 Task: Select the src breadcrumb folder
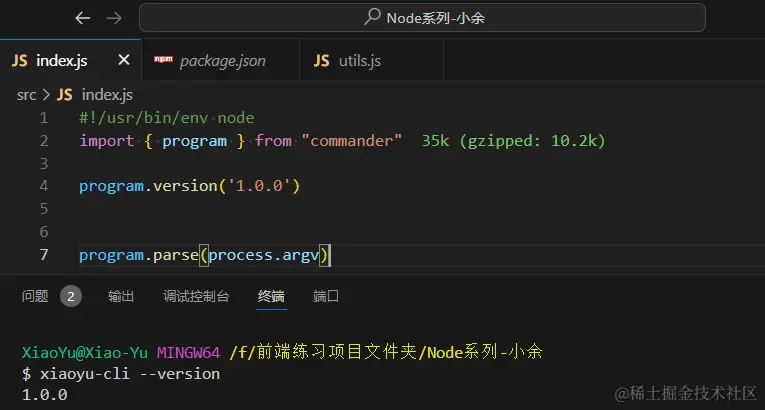click(26, 95)
